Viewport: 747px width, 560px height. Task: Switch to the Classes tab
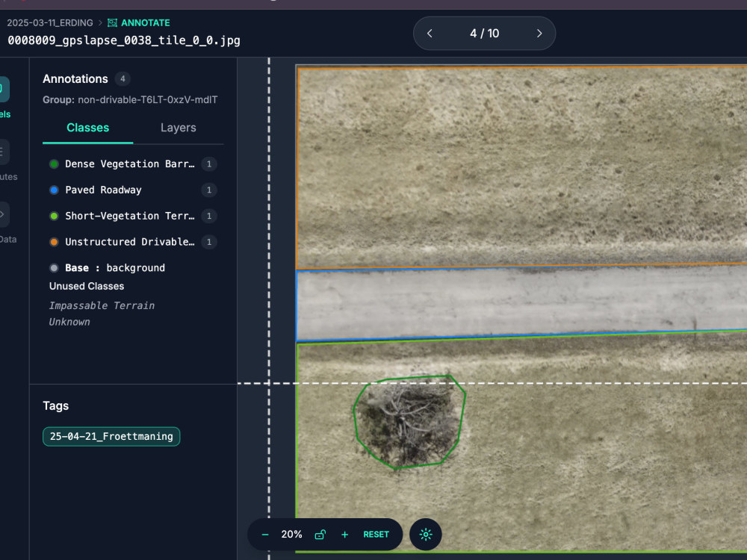tap(87, 128)
